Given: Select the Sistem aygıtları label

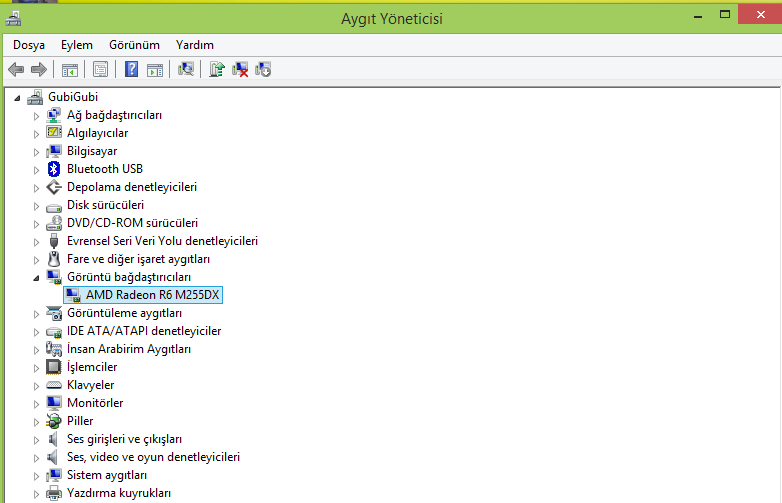Looking at the screenshot, I should pos(107,475).
